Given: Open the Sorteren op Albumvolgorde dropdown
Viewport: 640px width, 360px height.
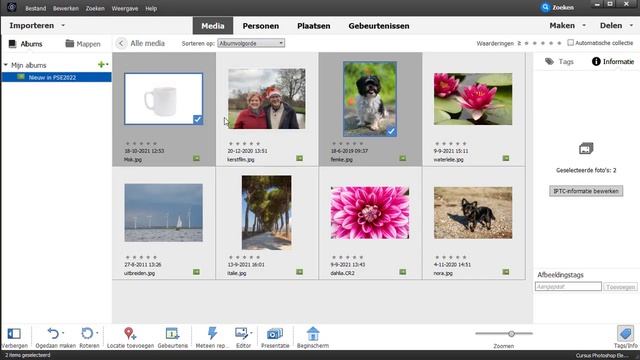Looking at the screenshot, I should coord(251,43).
